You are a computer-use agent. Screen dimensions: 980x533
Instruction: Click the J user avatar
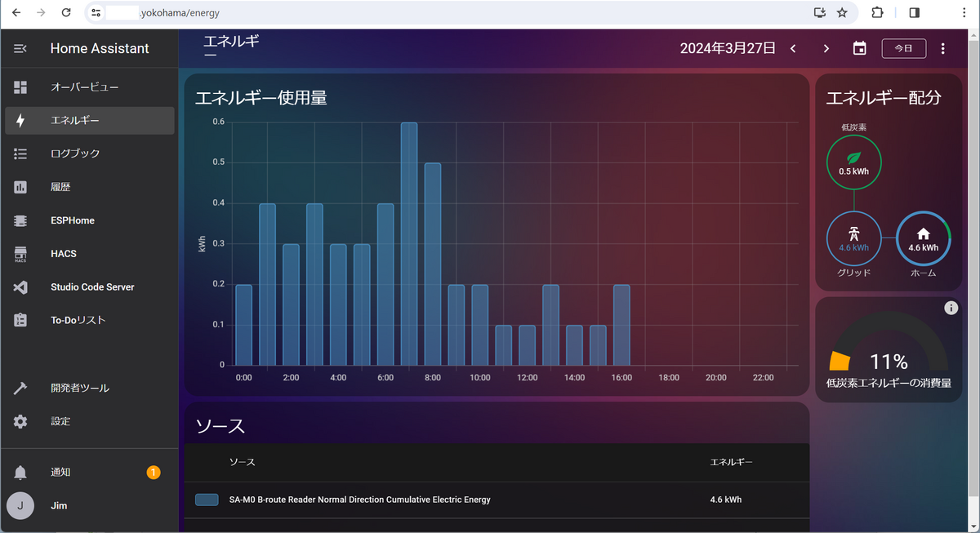pyautogui.click(x=20, y=506)
